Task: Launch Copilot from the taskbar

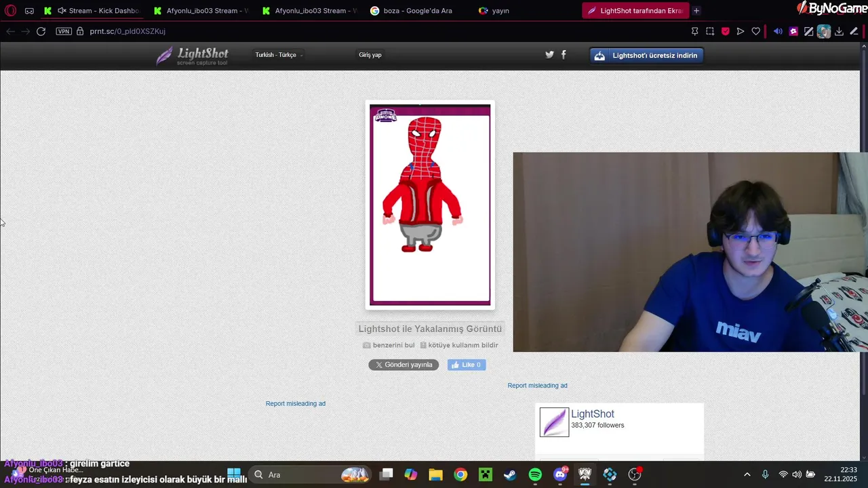Action: pos(411,474)
